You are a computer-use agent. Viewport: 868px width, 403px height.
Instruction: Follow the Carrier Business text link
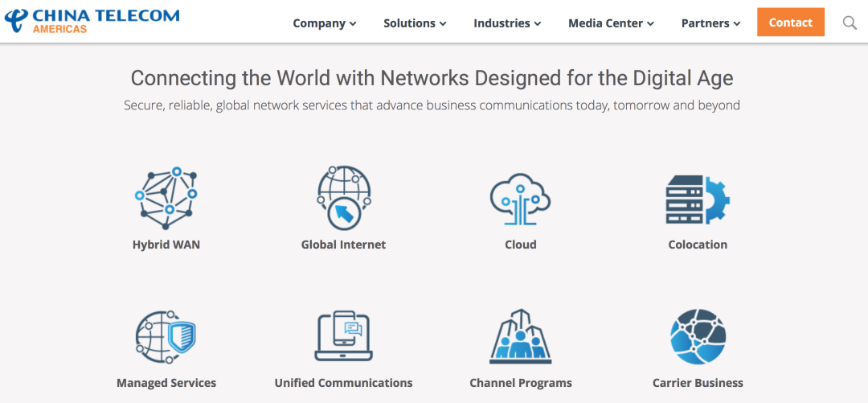(x=698, y=383)
